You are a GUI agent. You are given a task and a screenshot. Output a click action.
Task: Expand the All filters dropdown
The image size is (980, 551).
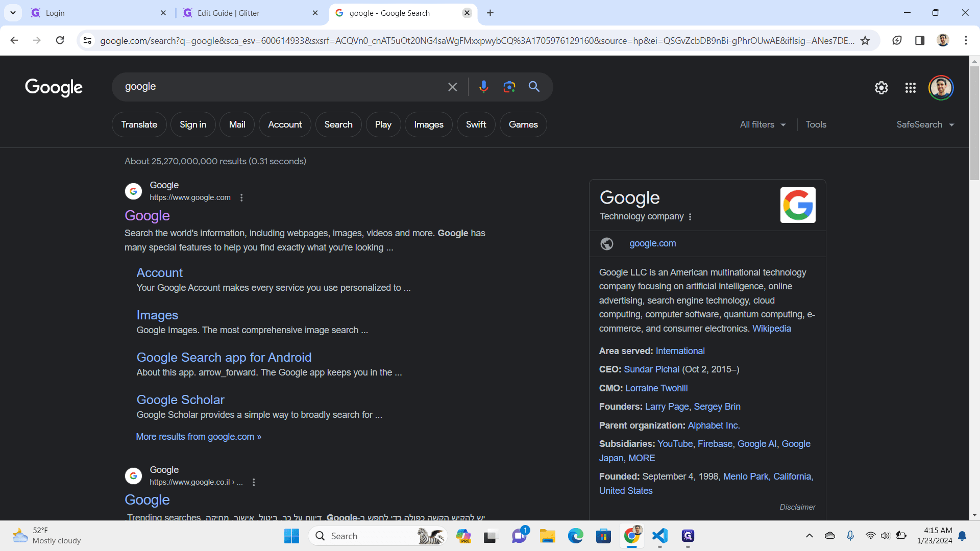coord(763,124)
